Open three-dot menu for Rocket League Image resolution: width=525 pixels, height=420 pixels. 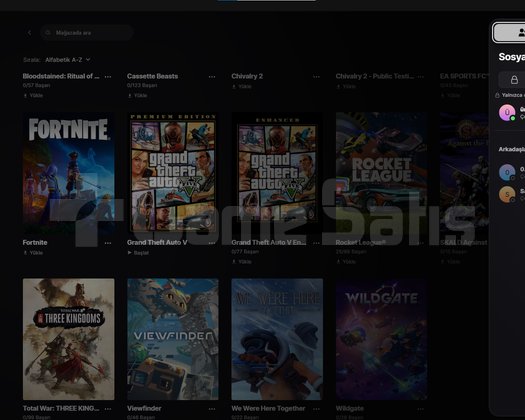[421, 243]
